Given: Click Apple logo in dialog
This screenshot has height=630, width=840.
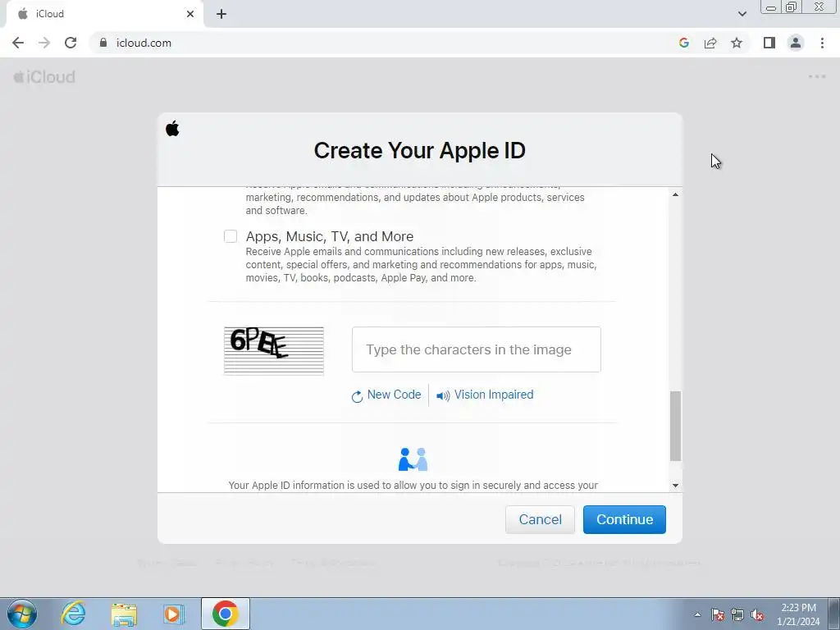Looking at the screenshot, I should coord(172,129).
